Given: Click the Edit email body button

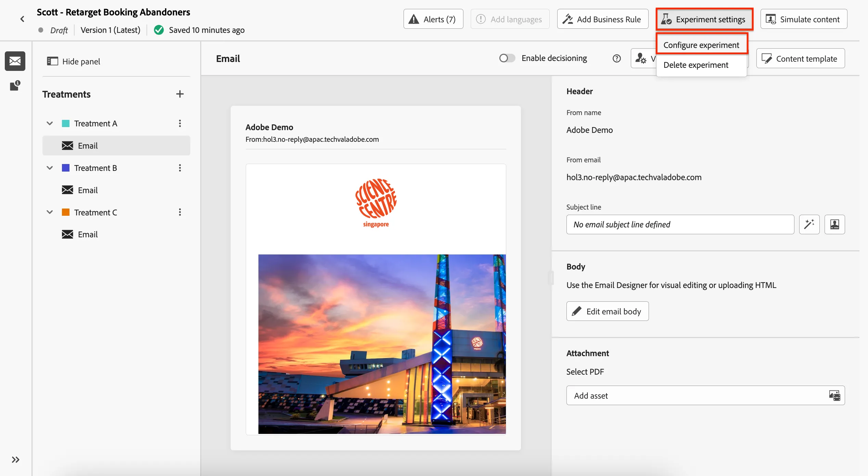Looking at the screenshot, I should (608, 311).
